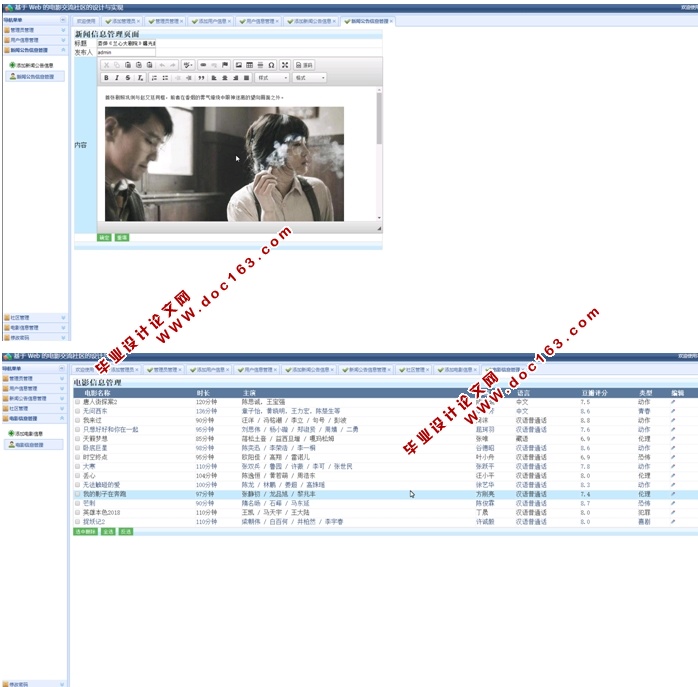Insert a horizontal line in the editor
698x687 pixels.
click(260, 65)
